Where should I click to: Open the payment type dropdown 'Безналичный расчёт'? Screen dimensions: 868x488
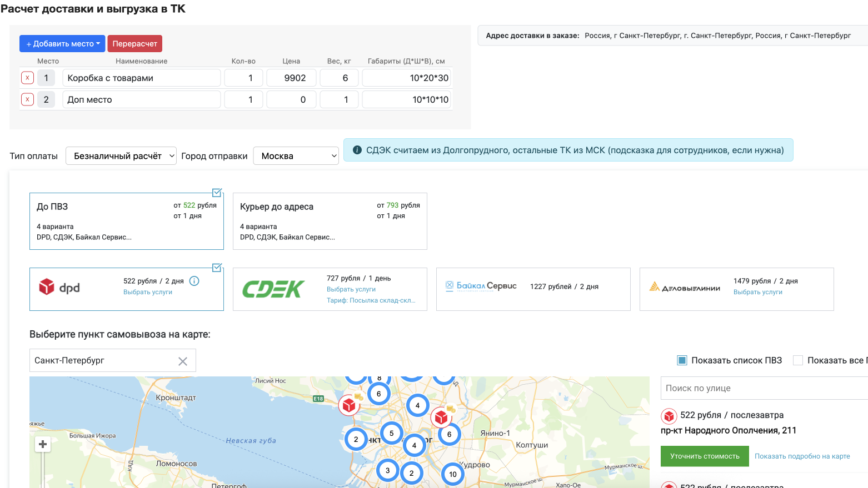point(121,156)
